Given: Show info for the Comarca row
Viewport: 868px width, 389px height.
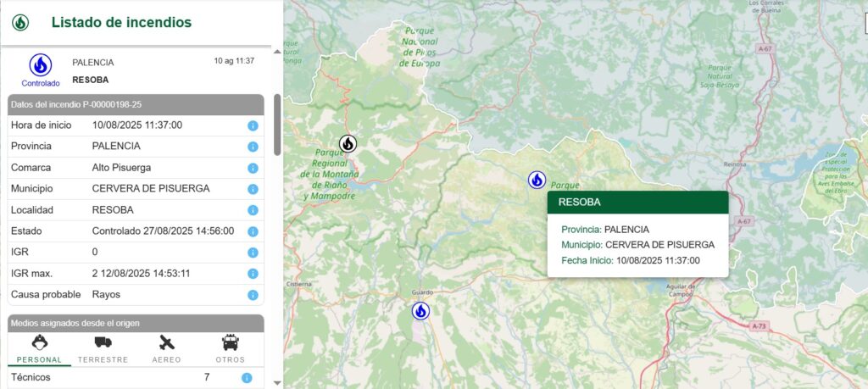Looking at the screenshot, I should pyautogui.click(x=253, y=168).
